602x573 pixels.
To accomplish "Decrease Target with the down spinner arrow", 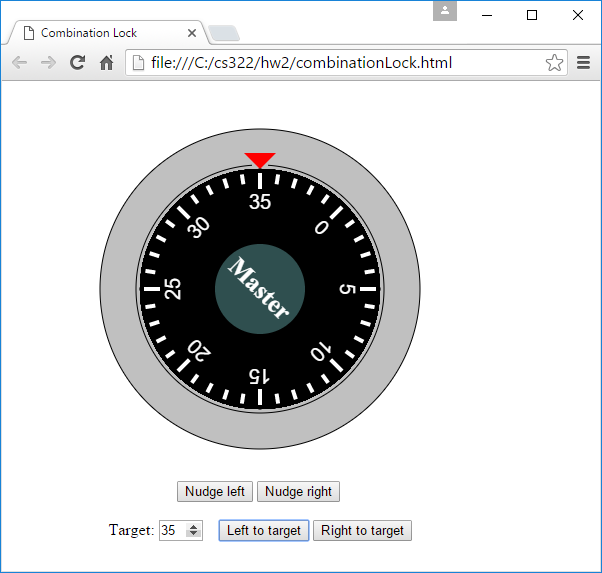I will tap(194, 534).
